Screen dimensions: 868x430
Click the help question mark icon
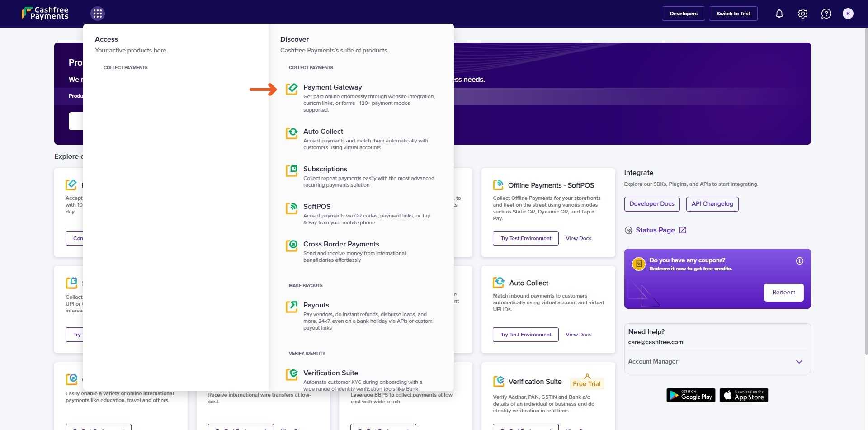826,14
